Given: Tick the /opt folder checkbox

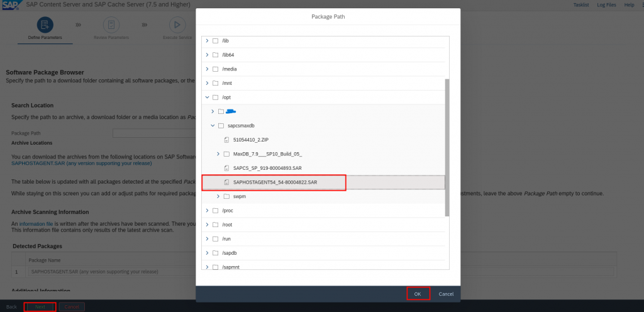Looking at the screenshot, I should (215, 97).
